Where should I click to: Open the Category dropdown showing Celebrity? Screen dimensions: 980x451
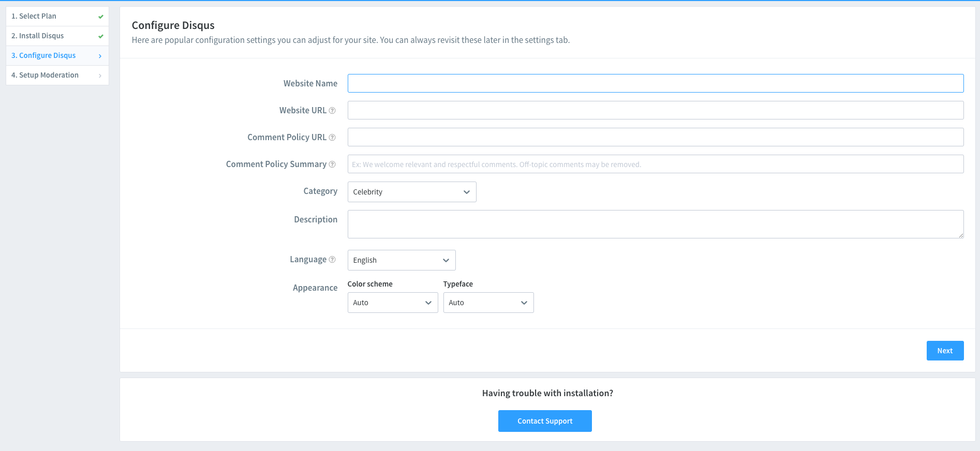tap(412, 192)
